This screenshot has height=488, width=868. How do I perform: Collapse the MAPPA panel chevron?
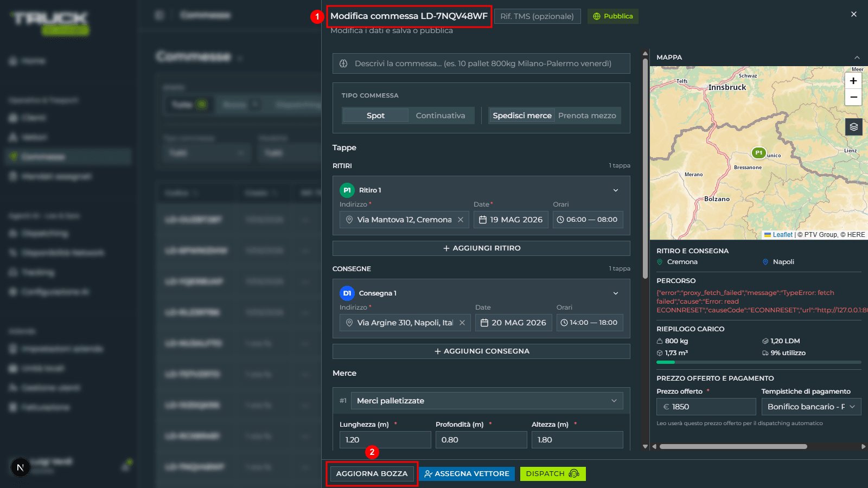click(x=857, y=57)
